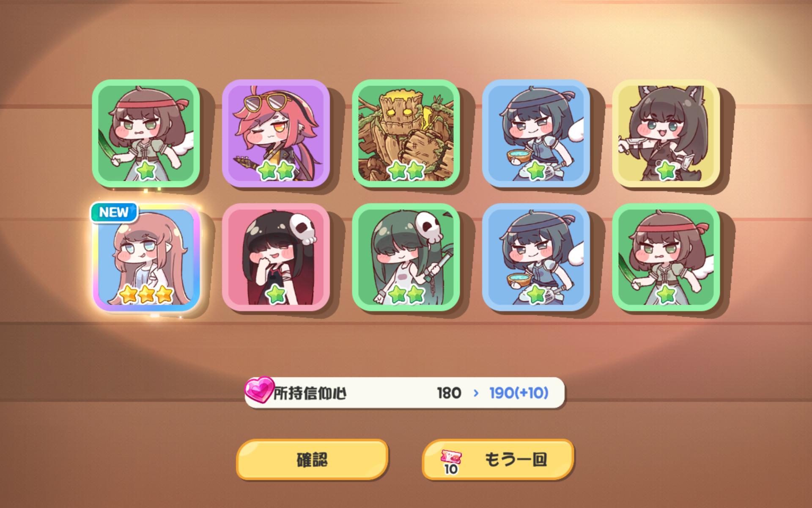Select the new three-star pink-haired elf card
812x508 pixels.
(146, 257)
